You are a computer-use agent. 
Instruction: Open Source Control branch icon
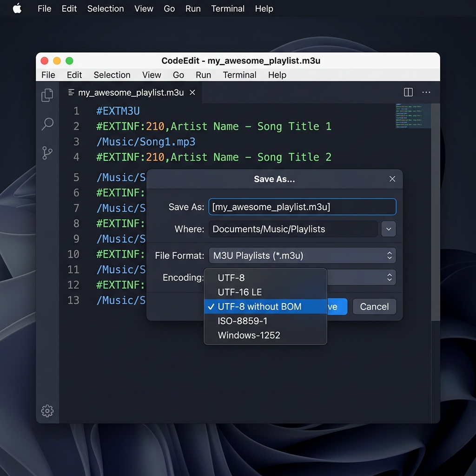tap(47, 153)
